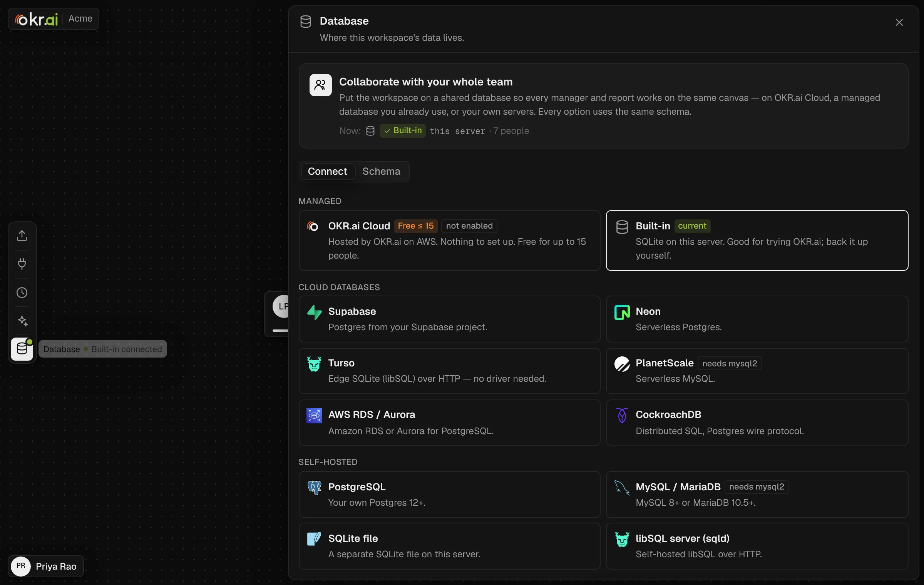Viewport: 924px width, 585px height.
Task: Open the history clock icon in left toolbar
Action: click(22, 292)
